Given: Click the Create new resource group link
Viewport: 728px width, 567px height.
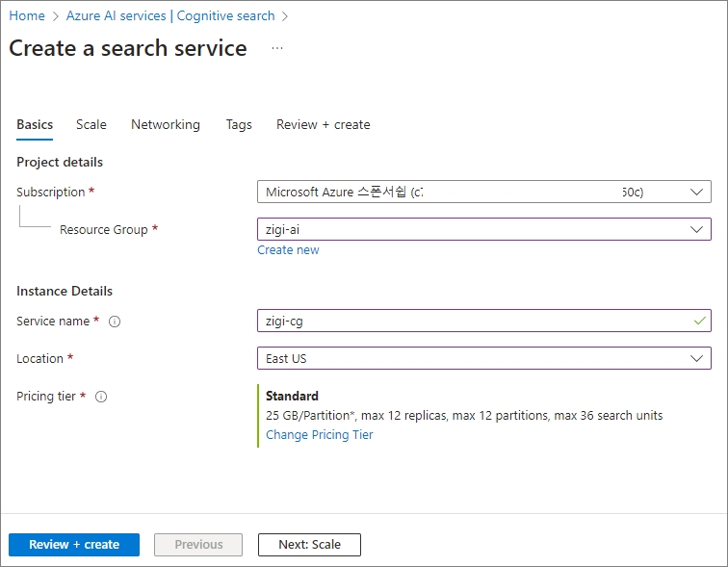Looking at the screenshot, I should (x=288, y=250).
